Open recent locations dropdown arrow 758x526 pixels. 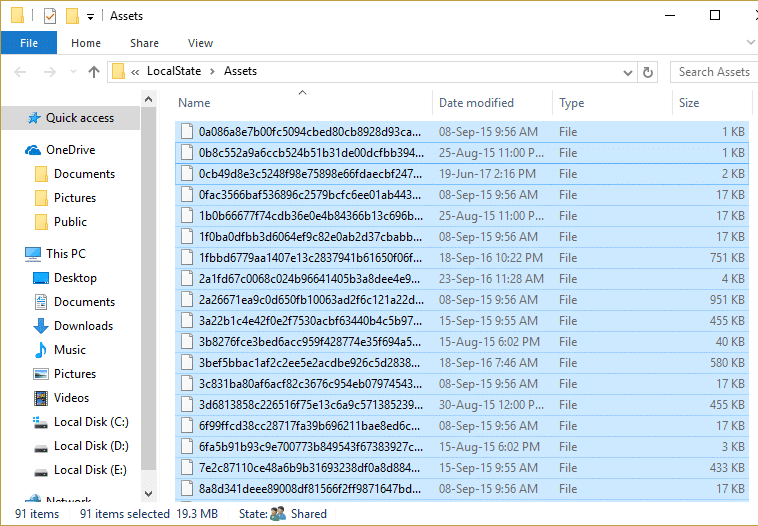(x=73, y=72)
